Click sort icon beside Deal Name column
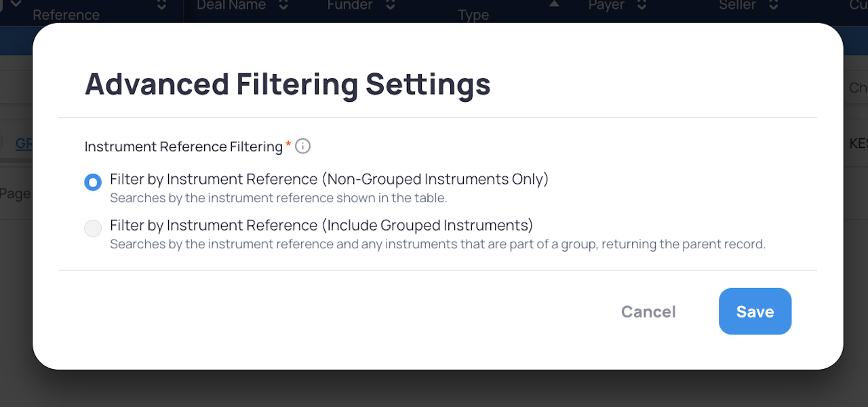 pyautogui.click(x=283, y=5)
